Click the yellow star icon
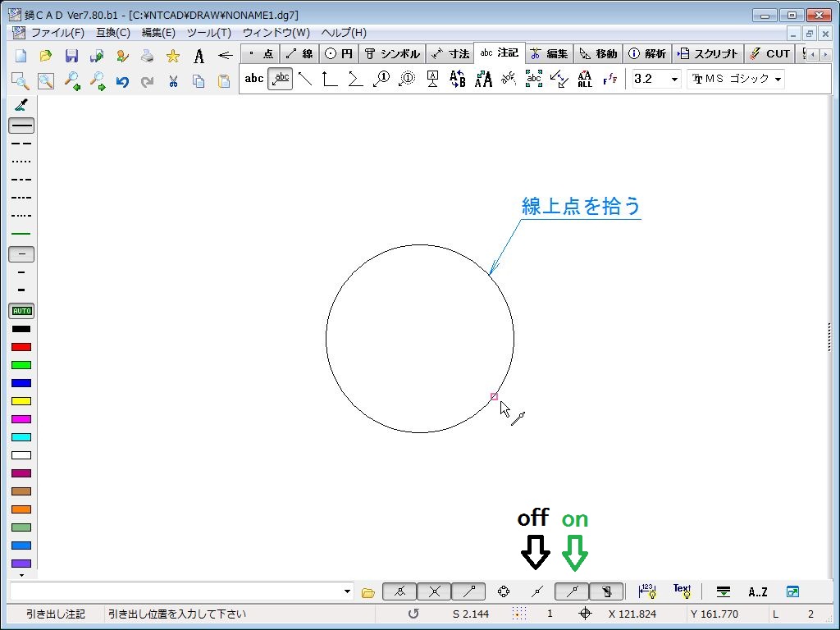The height and width of the screenshot is (630, 840). [173, 56]
